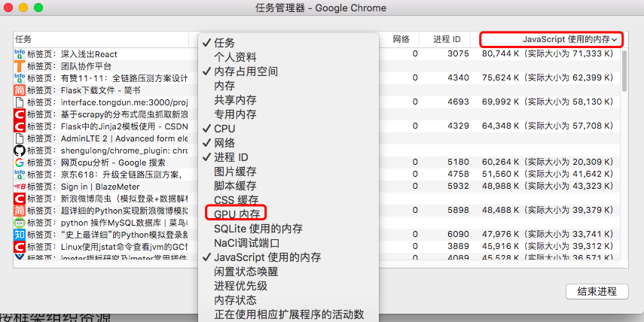Click the GitHub icon for shengulong/chrome_plugin row
Viewport: 644px width, 322px height.
pos(20,150)
